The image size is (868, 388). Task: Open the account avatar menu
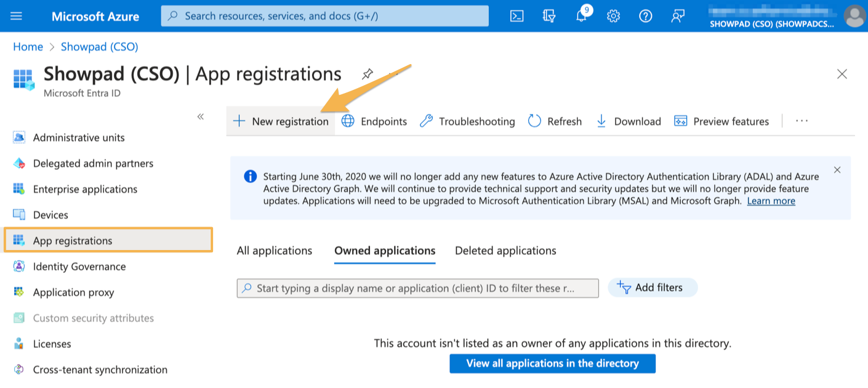854,16
